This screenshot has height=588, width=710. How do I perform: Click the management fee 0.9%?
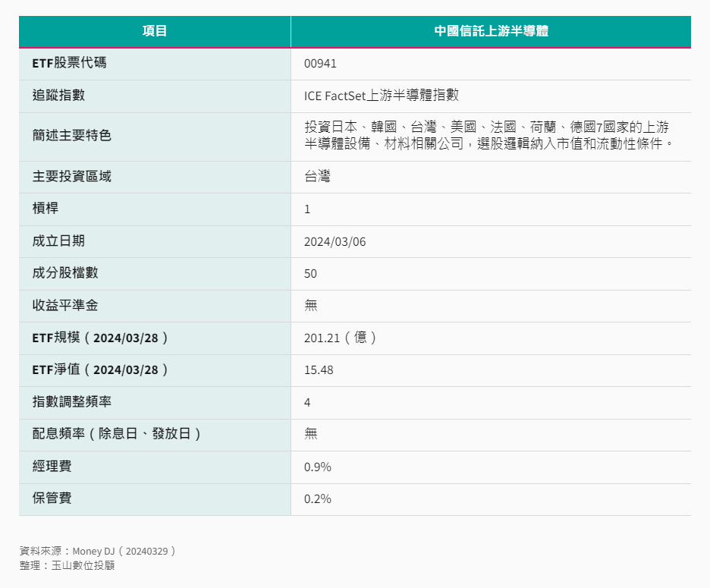coord(317,467)
